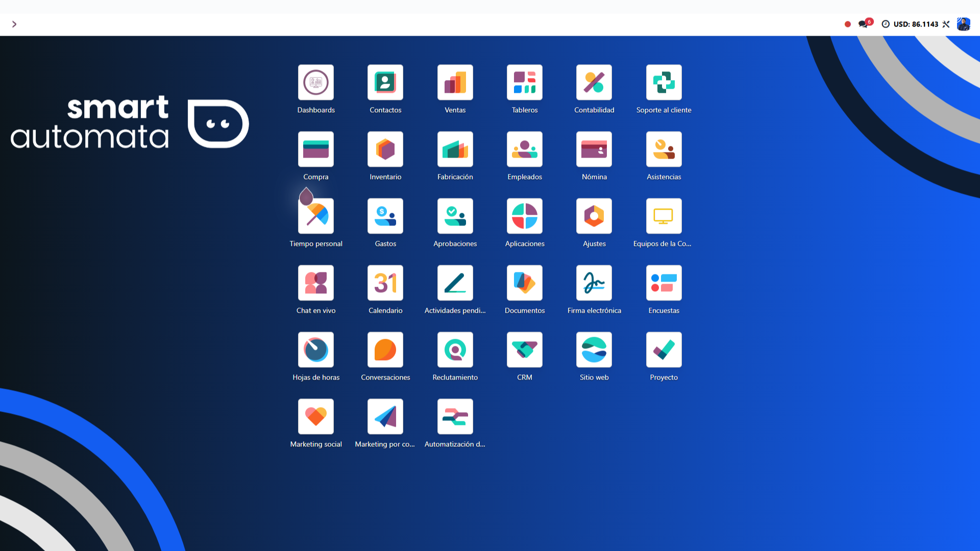
Task: Open the Dashboards app
Action: tap(316, 82)
